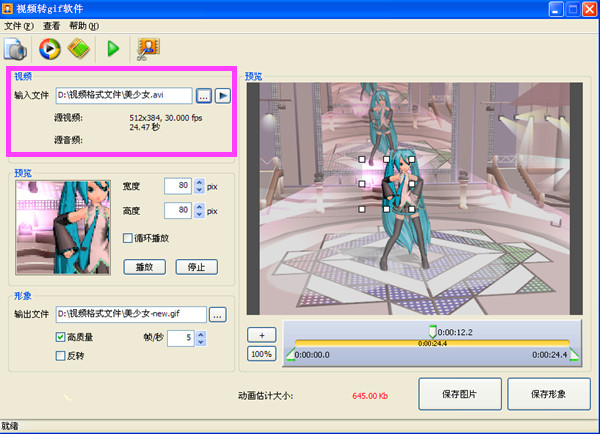Click the green play arrow toolbar icon

tap(113, 49)
